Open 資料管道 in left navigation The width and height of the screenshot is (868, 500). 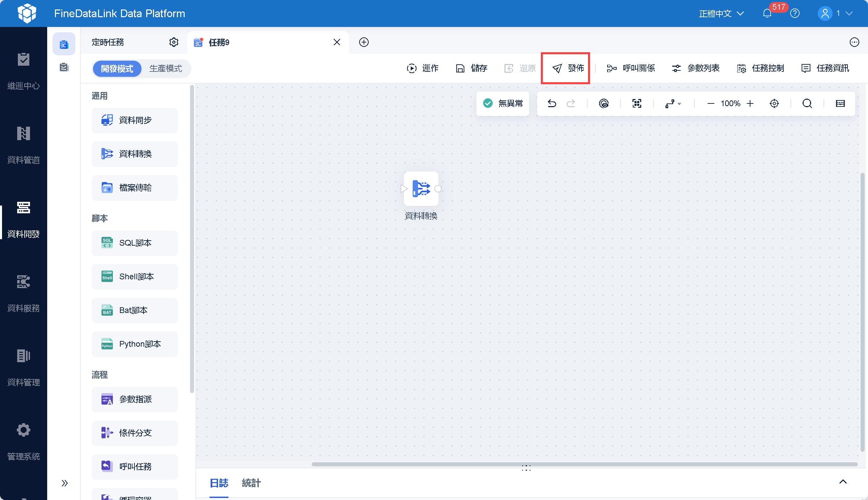pyautogui.click(x=23, y=145)
